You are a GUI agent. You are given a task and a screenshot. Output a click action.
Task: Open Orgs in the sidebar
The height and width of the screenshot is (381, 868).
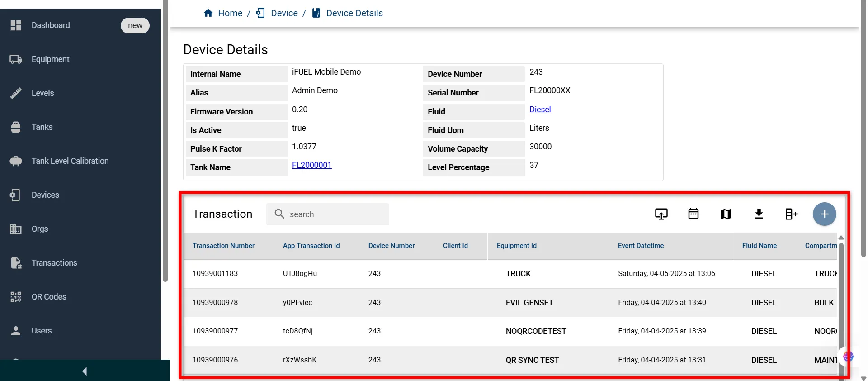40,229
